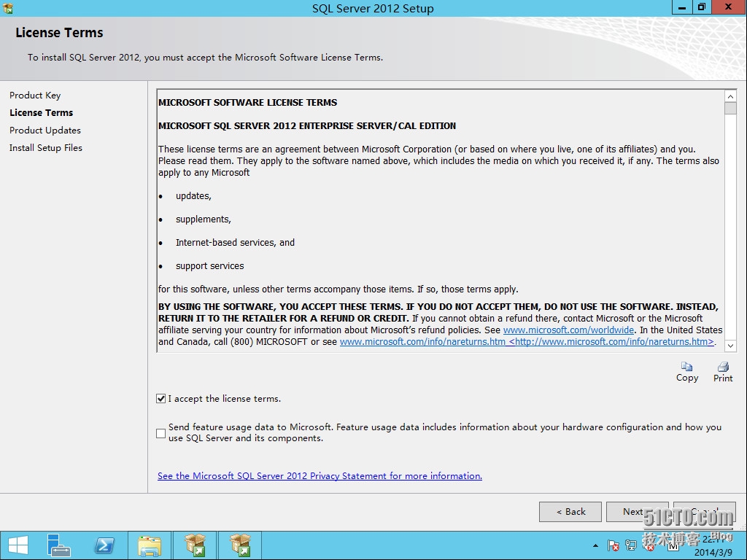The height and width of the screenshot is (560, 747).
Task: Open File Explorer from the taskbar
Action: tap(150, 545)
